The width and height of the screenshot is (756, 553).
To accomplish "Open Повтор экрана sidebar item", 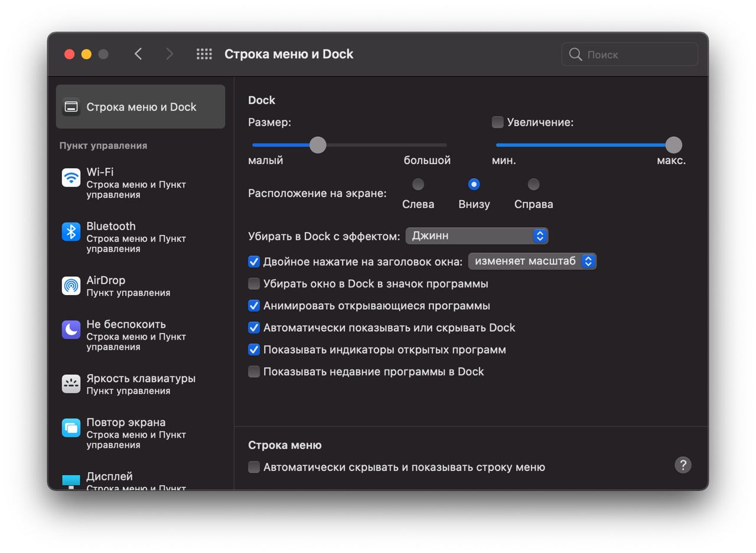I will (x=141, y=433).
